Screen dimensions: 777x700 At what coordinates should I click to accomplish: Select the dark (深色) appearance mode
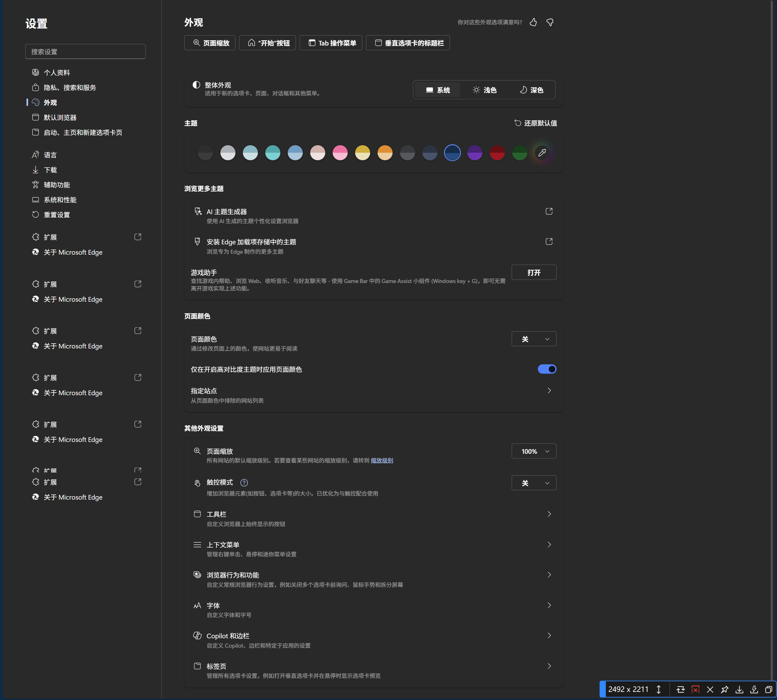coord(532,90)
